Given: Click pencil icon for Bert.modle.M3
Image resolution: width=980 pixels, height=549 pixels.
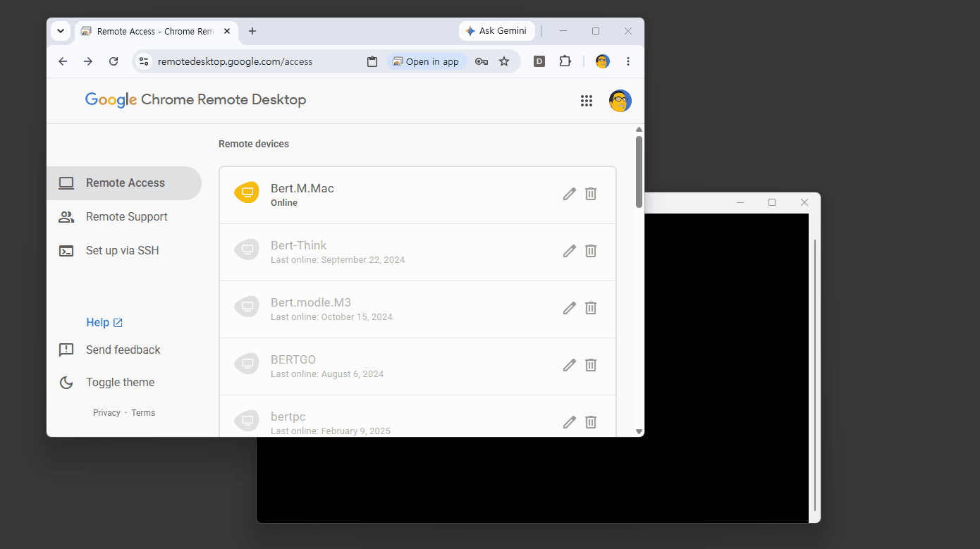Looking at the screenshot, I should [x=570, y=308].
